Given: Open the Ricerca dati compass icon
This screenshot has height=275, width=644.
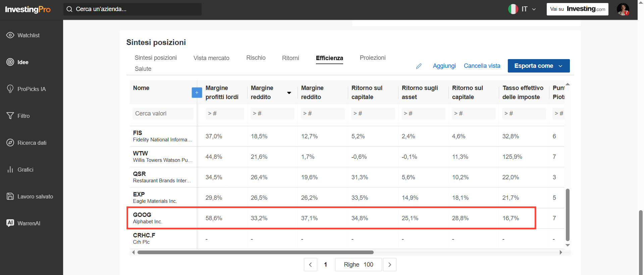Looking at the screenshot, I should tap(10, 143).
